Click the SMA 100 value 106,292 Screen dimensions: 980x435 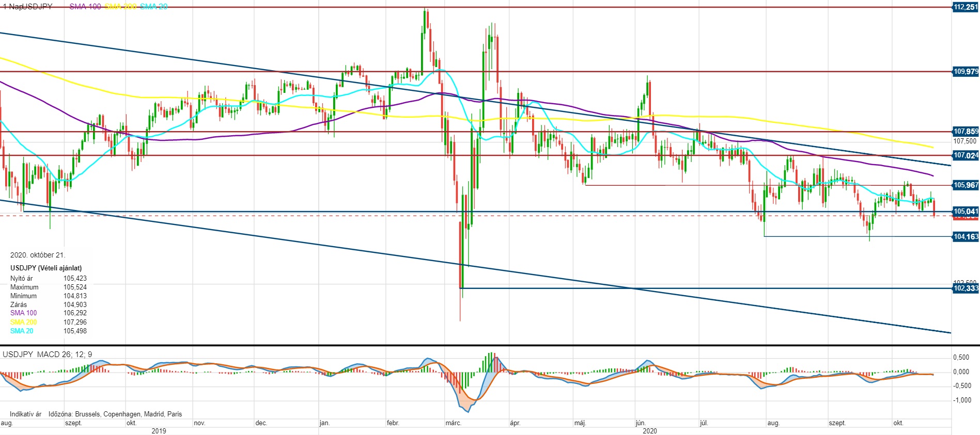point(75,313)
